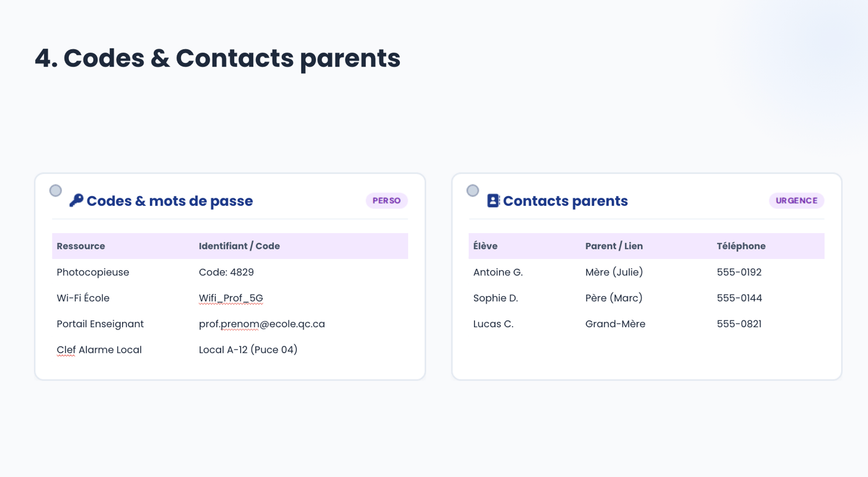868x477 pixels.
Task: Click Antoine G.'s phone number 555-0192
Action: (739, 272)
